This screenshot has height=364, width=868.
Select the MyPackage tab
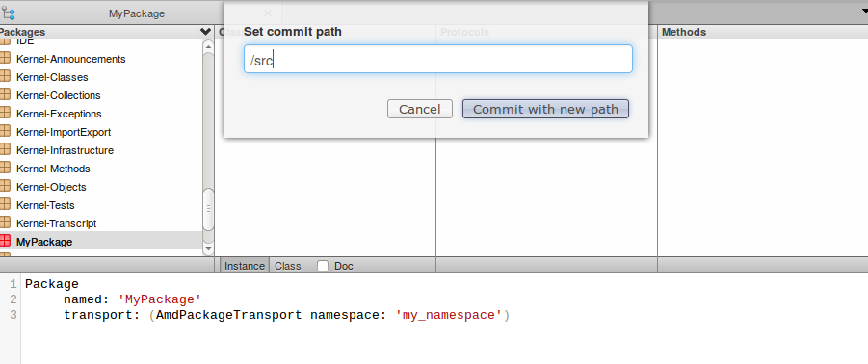click(137, 13)
